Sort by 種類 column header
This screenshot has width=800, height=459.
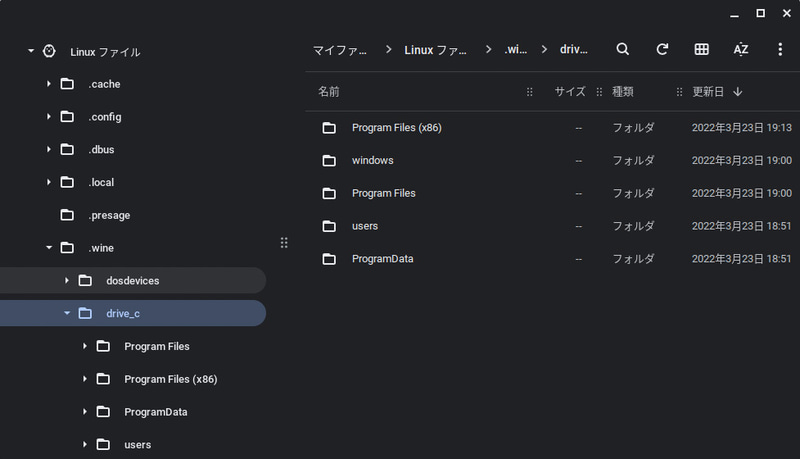tap(623, 92)
